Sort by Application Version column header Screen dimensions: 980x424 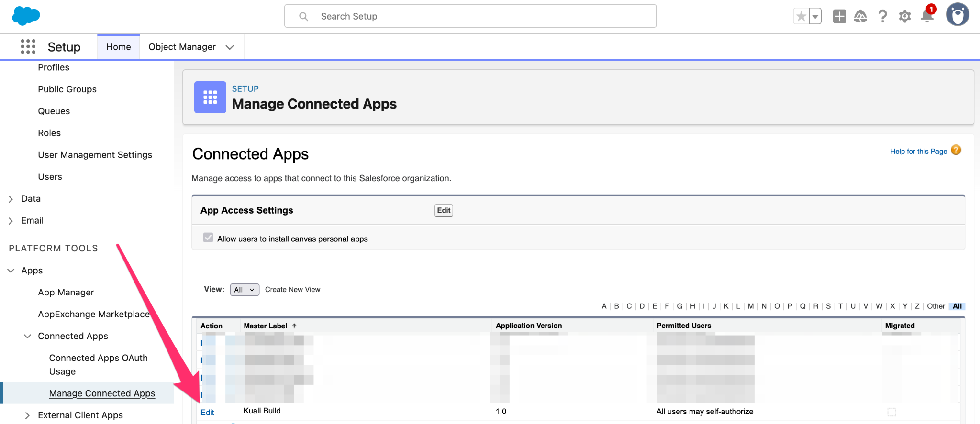tap(529, 326)
